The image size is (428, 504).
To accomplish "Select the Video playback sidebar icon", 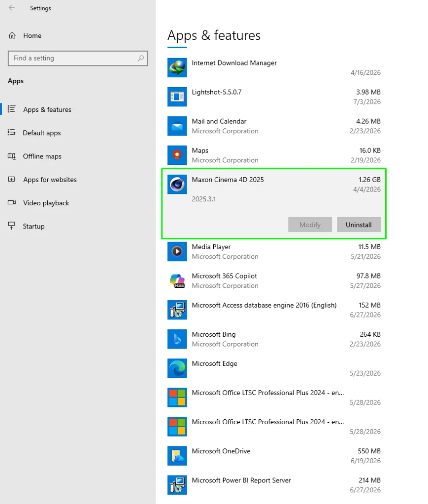I will (x=12, y=202).
